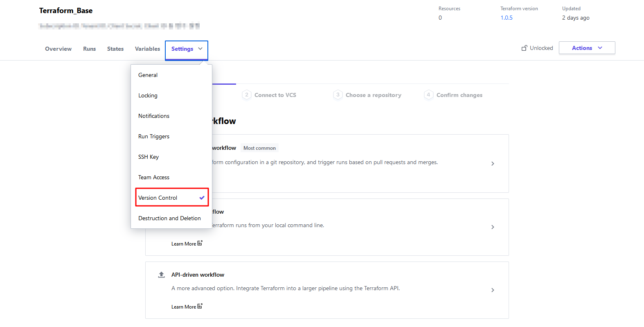Image resolution: width=644 pixels, height=327 pixels.
Task: Click the Unlocked lock icon
Action: click(524, 48)
